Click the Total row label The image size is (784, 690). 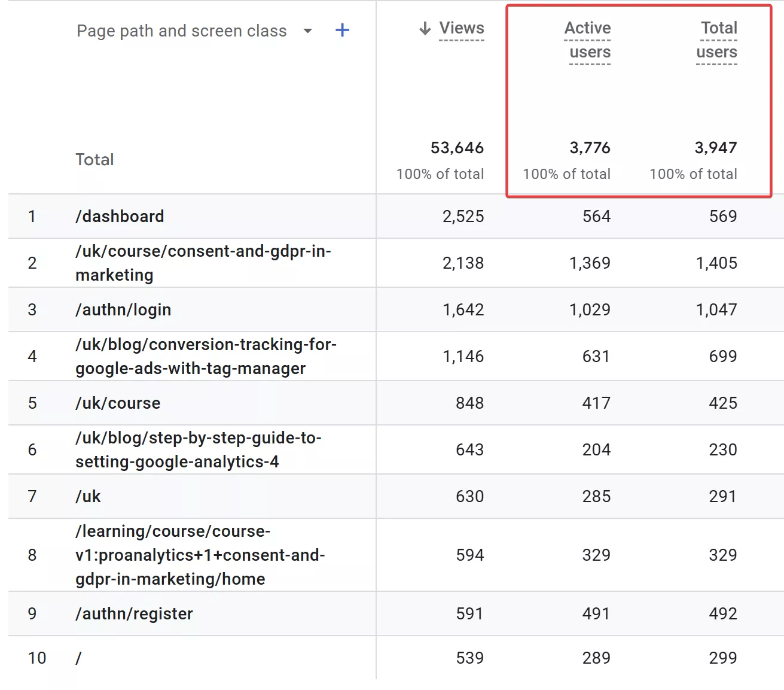[x=94, y=159]
